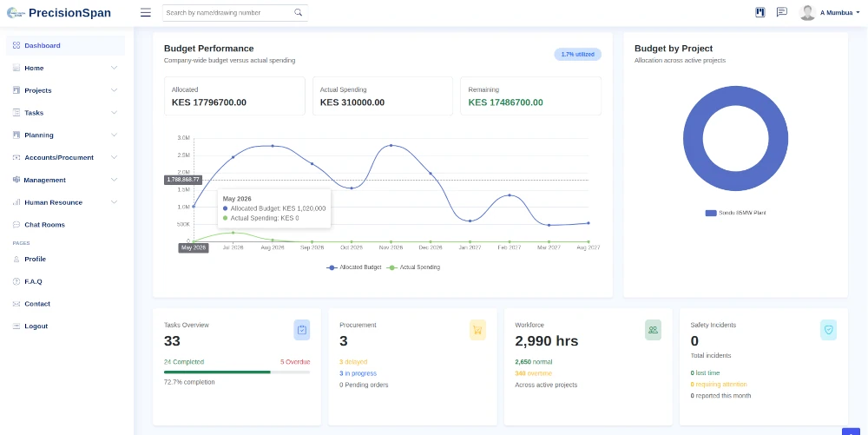Image resolution: width=868 pixels, height=435 pixels.
Task: Click the Projects sidebar icon
Action: click(x=16, y=90)
